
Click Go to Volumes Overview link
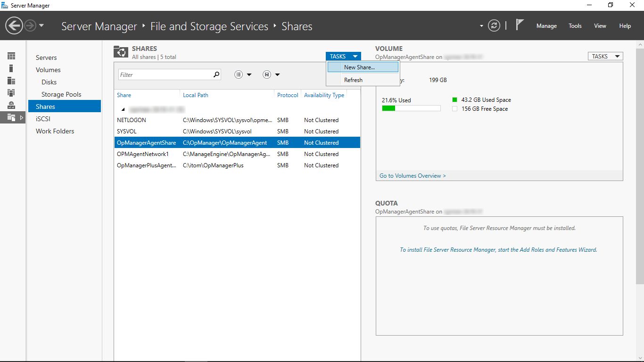click(413, 176)
